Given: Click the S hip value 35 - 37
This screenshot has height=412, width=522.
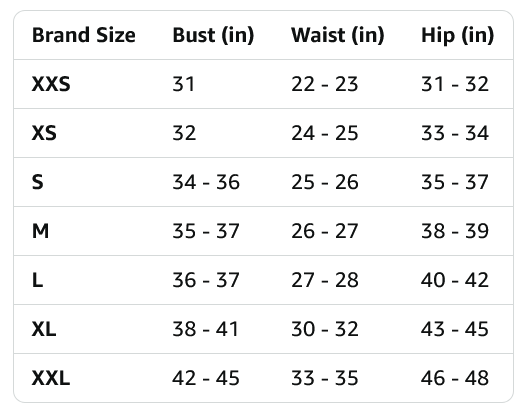Looking at the screenshot, I should tap(455, 182).
